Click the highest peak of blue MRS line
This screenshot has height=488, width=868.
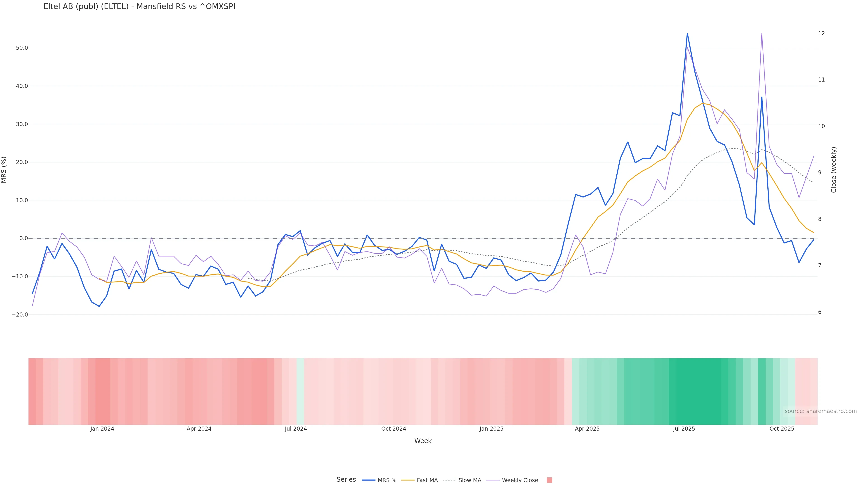(687, 34)
